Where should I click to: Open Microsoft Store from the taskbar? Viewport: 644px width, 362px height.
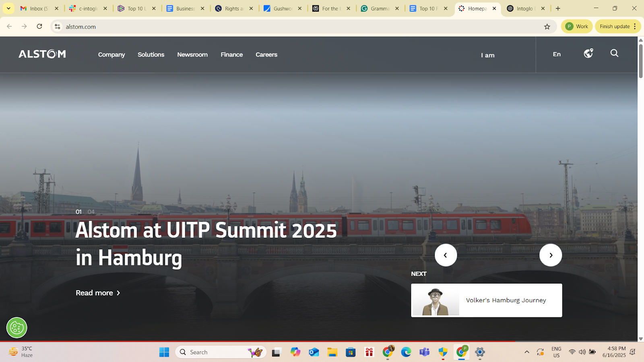tap(351, 352)
